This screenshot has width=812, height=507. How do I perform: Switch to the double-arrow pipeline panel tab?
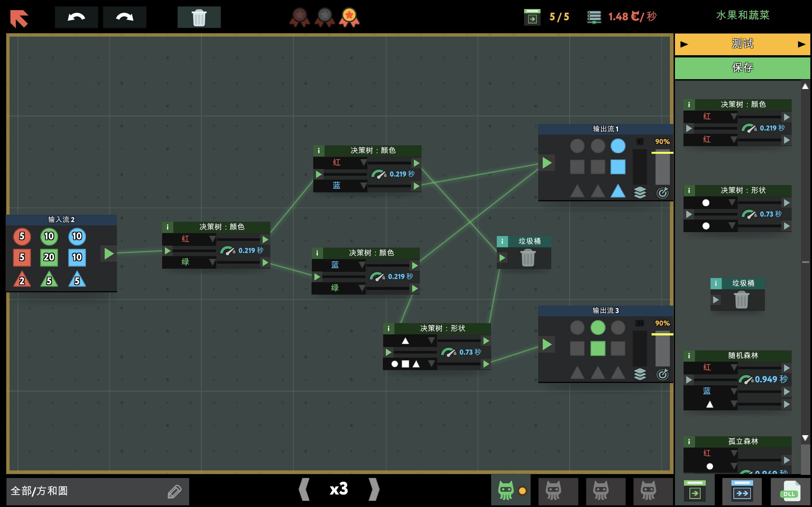pyautogui.click(x=742, y=492)
